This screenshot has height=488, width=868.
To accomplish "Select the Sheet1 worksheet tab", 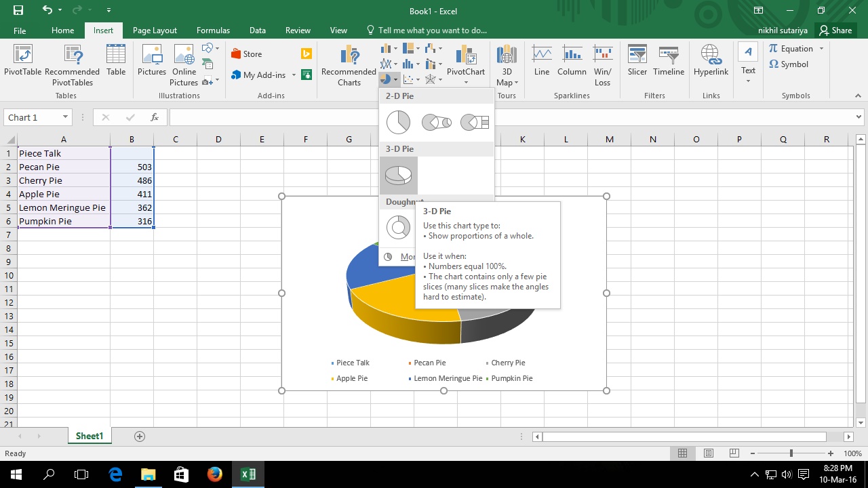I will point(90,436).
